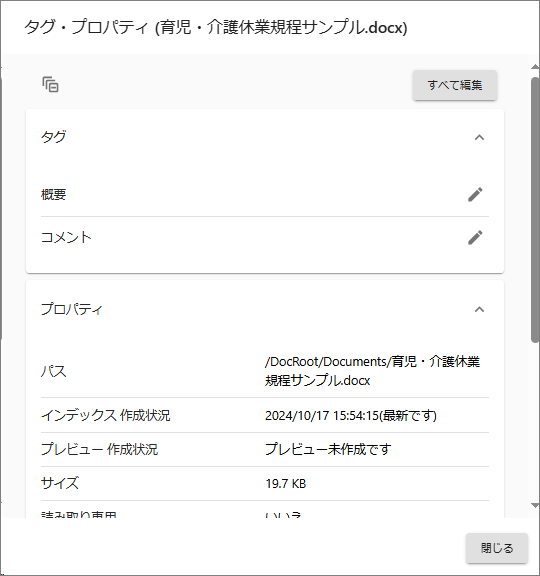Collapse the タグ section chevron
540x576 pixels.
click(x=479, y=137)
